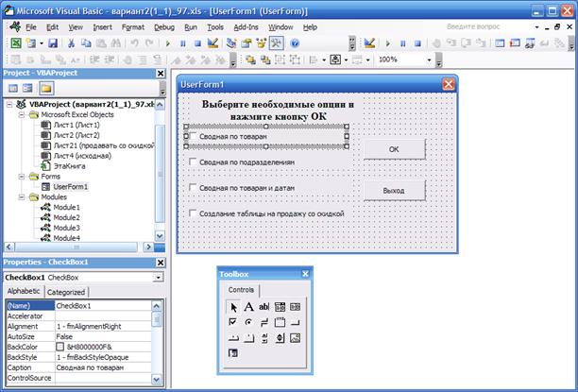Screen dimensions: 578x392
Task: Click the Caption property value field
Action: (103, 367)
